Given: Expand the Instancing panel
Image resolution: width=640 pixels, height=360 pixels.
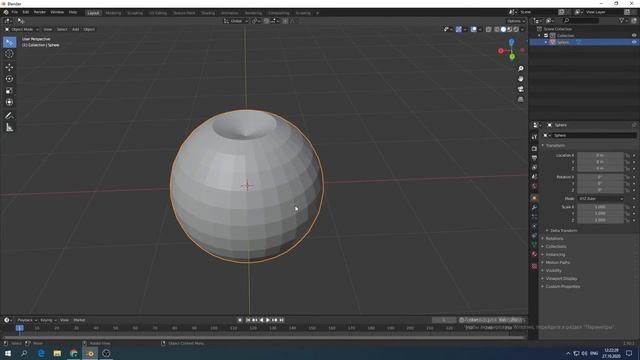Looking at the screenshot, I should coord(555,255).
